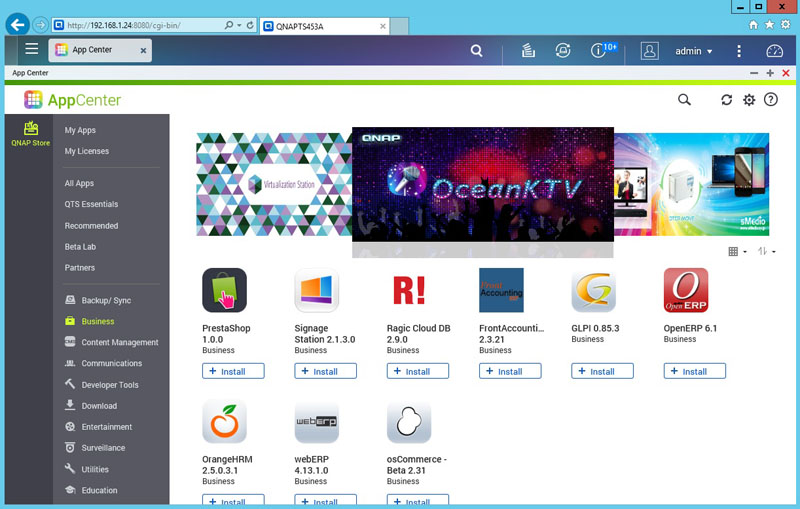This screenshot has height=509, width=800.
Task: Click the PrestaShop app icon
Action: point(224,290)
